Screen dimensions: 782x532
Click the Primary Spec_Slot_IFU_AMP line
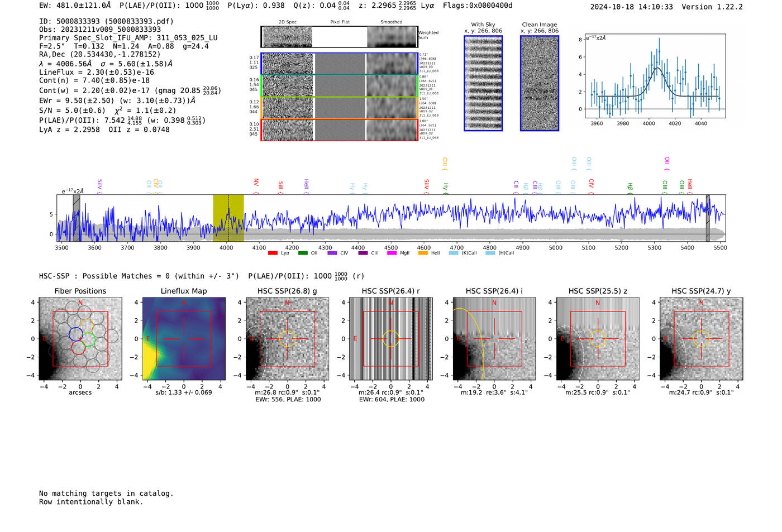point(128,38)
